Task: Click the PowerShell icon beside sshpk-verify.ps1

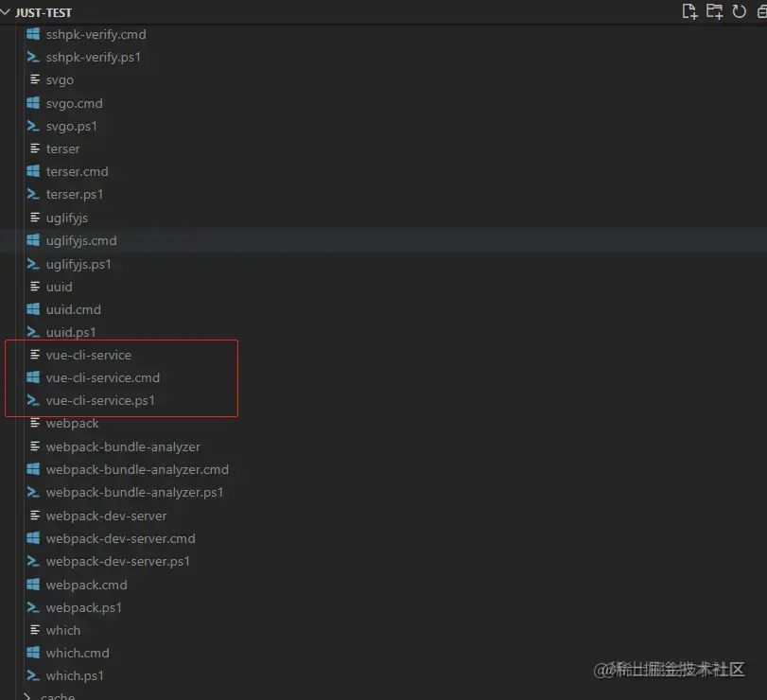Action: click(x=33, y=57)
